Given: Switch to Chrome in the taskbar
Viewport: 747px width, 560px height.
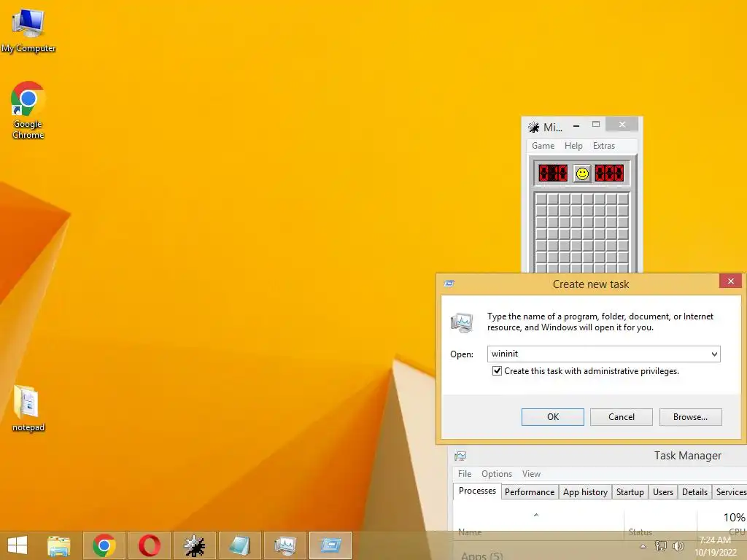Looking at the screenshot, I should 104,545.
